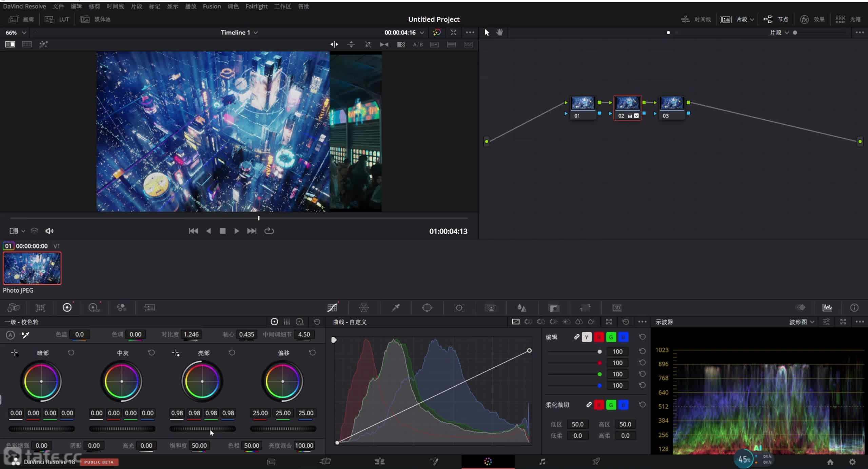Toggle the Nodes panel button
868x469 pixels.
coord(776,19)
